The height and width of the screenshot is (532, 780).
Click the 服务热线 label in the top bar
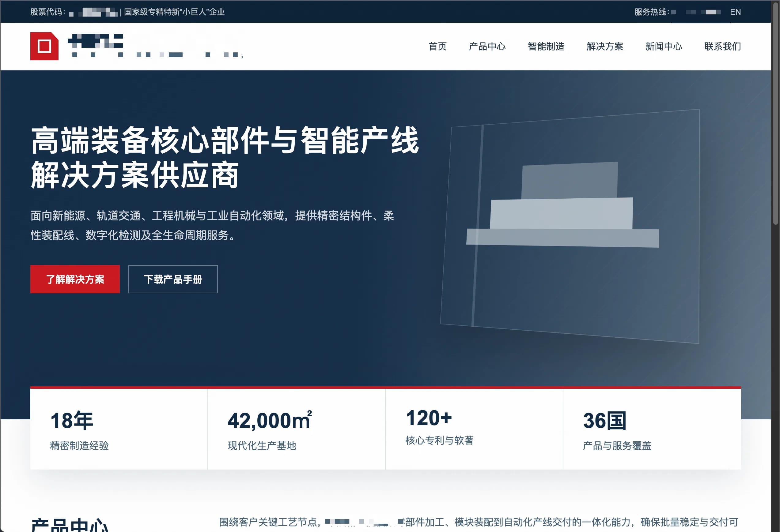651,12
